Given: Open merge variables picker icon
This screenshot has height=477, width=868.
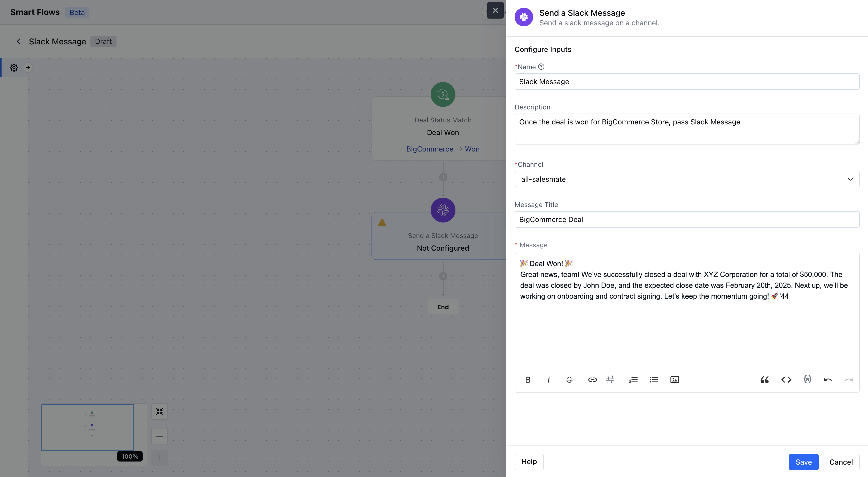Looking at the screenshot, I should click(807, 379).
